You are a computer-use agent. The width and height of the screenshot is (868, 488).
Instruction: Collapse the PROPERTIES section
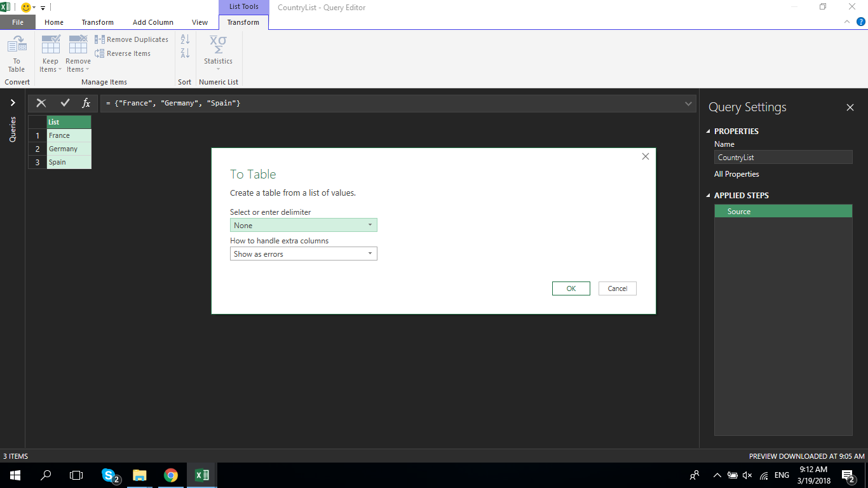pos(709,132)
